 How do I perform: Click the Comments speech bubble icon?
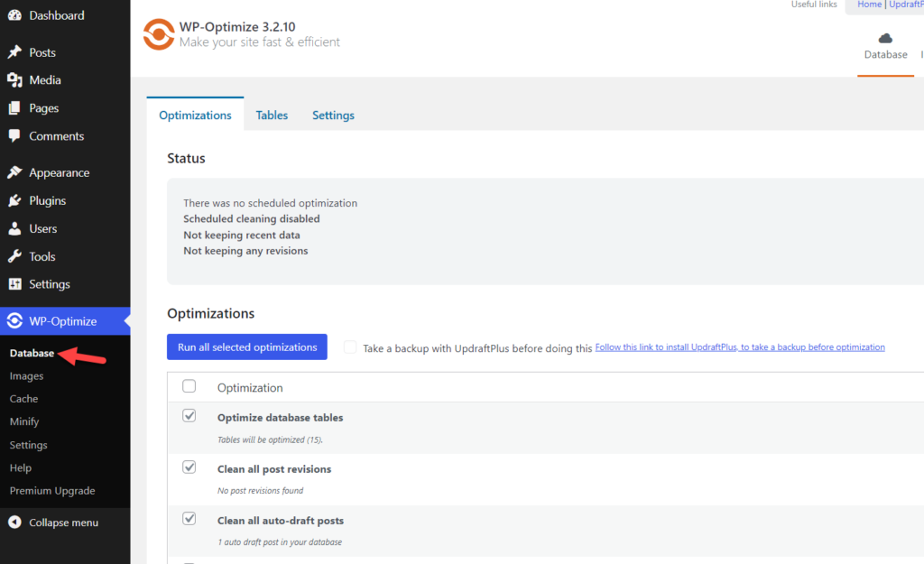pyautogui.click(x=14, y=136)
